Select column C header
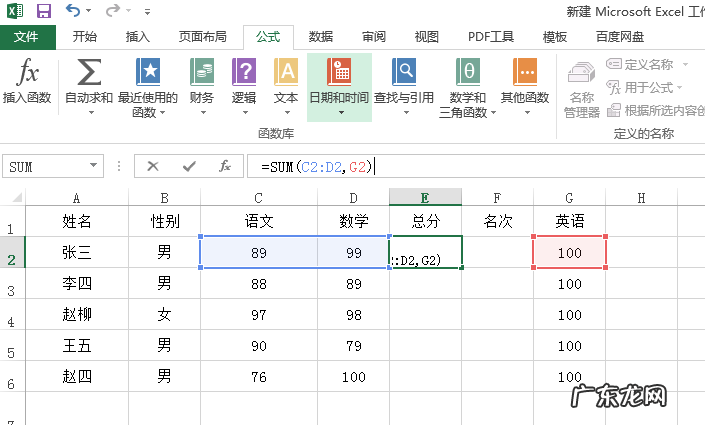 (x=259, y=198)
